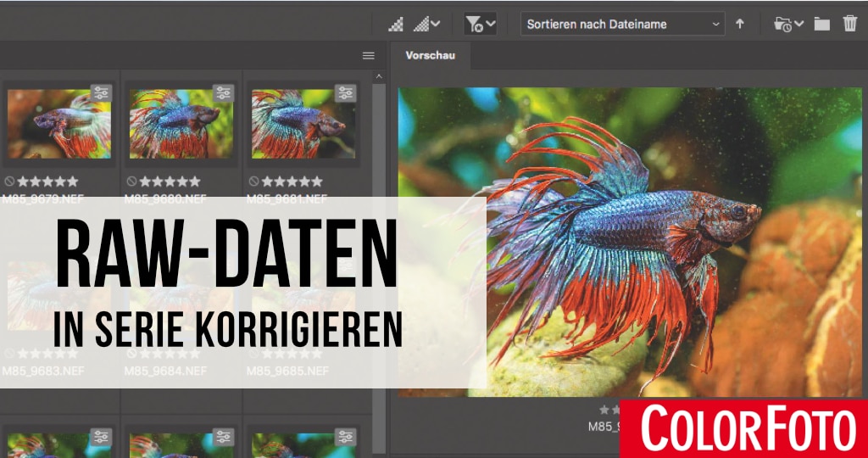Set one star rating on M85_9680
The image size is (868, 458).
click(145, 182)
